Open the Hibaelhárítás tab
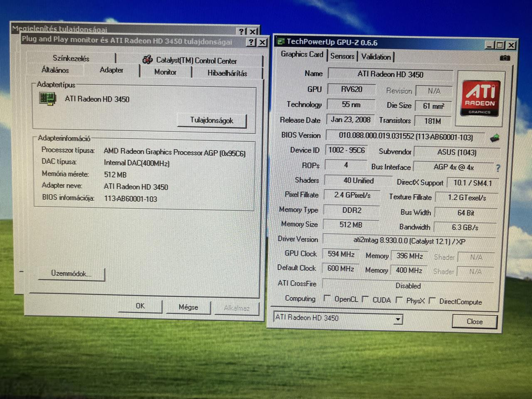The image size is (532, 399). (x=227, y=73)
